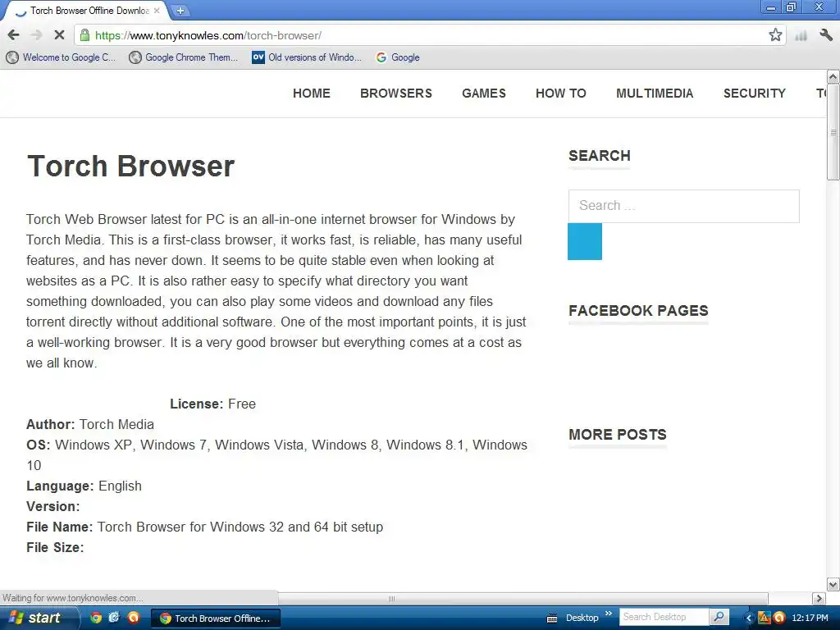Open GAMES navigation item

click(484, 94)
